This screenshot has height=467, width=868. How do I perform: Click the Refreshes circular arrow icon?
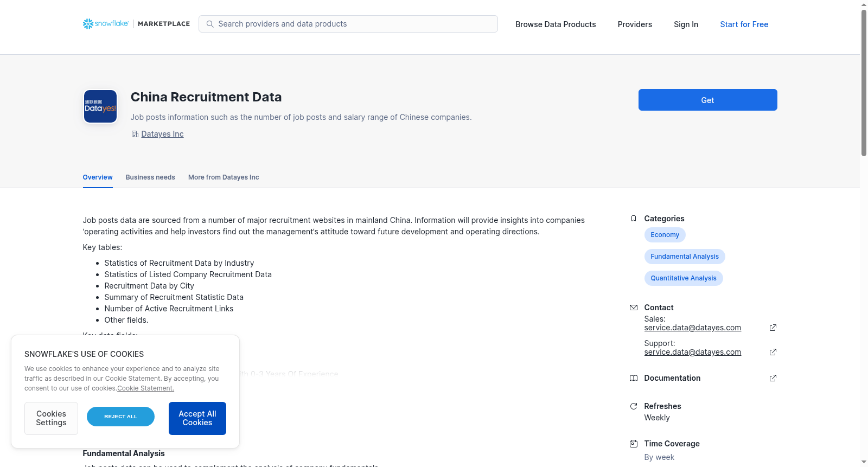(x=633, y=406)
